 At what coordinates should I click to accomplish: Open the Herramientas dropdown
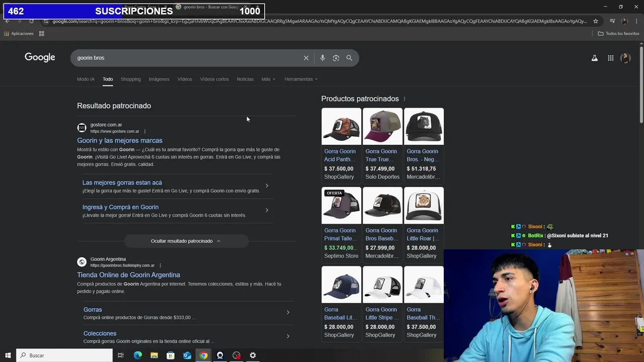coord(301,79)
